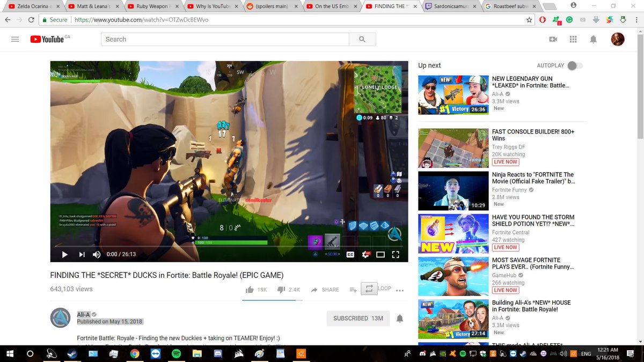This screenshot has height=362, width=644.
Task: Open the Windows Start menu
Action: click(10, 353)
